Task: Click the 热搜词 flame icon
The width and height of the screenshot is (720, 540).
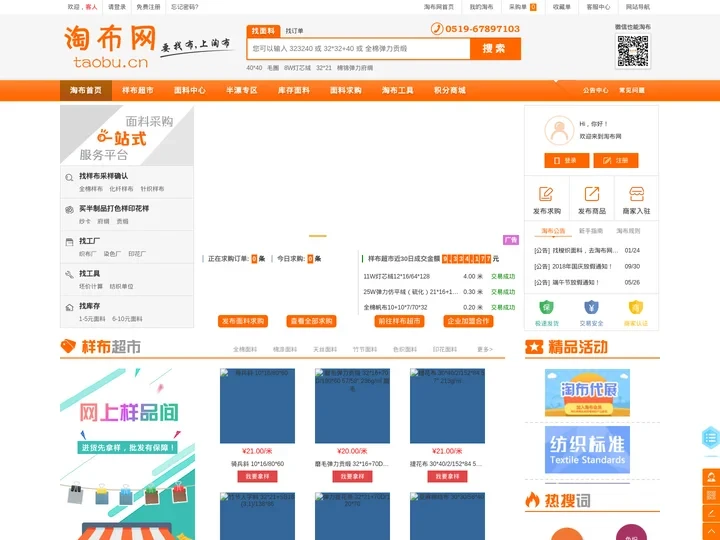Action: click(532, 500)
